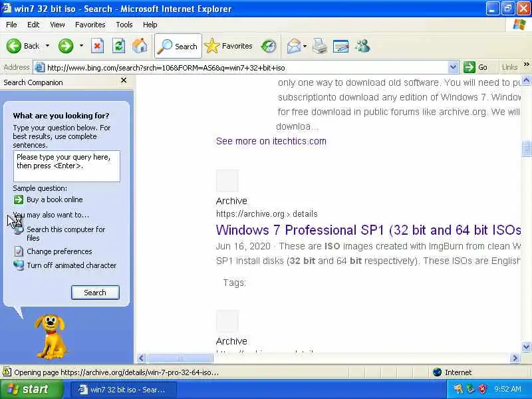Click the Windows Start button
Screen dimensions: 532x399
31,389
